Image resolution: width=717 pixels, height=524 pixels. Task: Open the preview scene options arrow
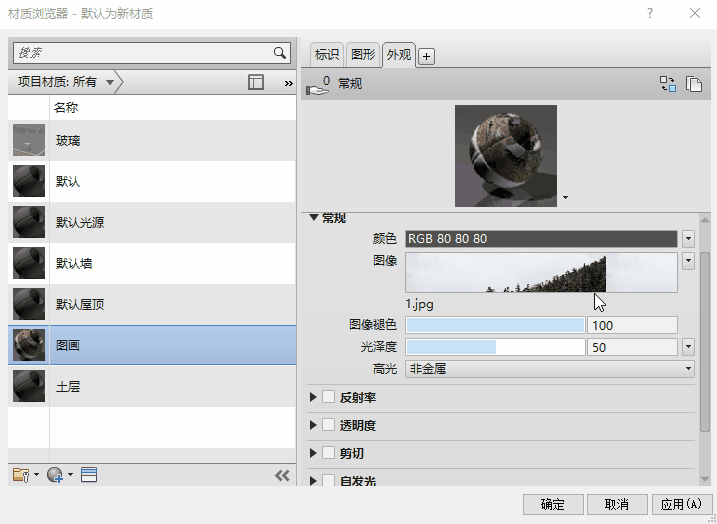coord(565,198)
